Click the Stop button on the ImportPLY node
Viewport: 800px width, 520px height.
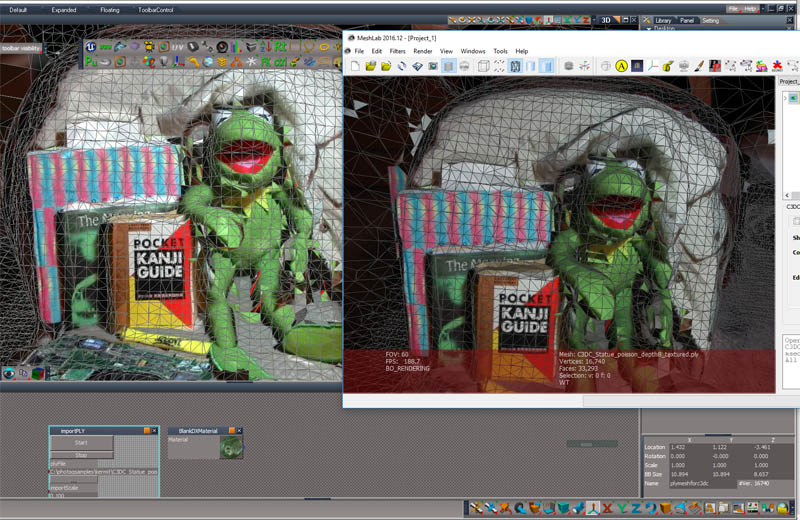[81, 455]
